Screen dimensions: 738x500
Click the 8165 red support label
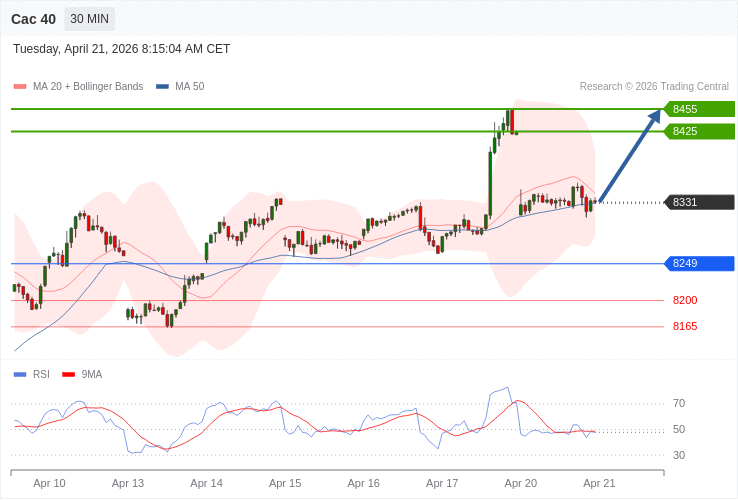[x=685, y=326]
